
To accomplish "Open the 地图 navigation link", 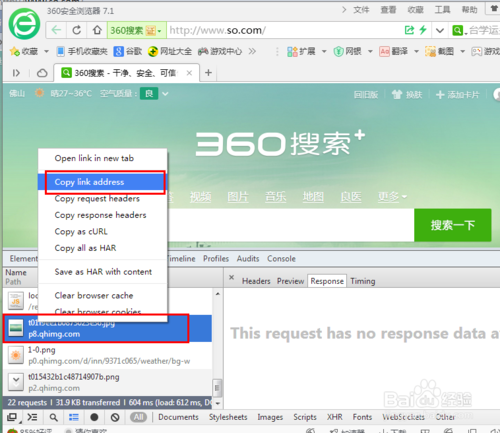I will click(313, 197).
